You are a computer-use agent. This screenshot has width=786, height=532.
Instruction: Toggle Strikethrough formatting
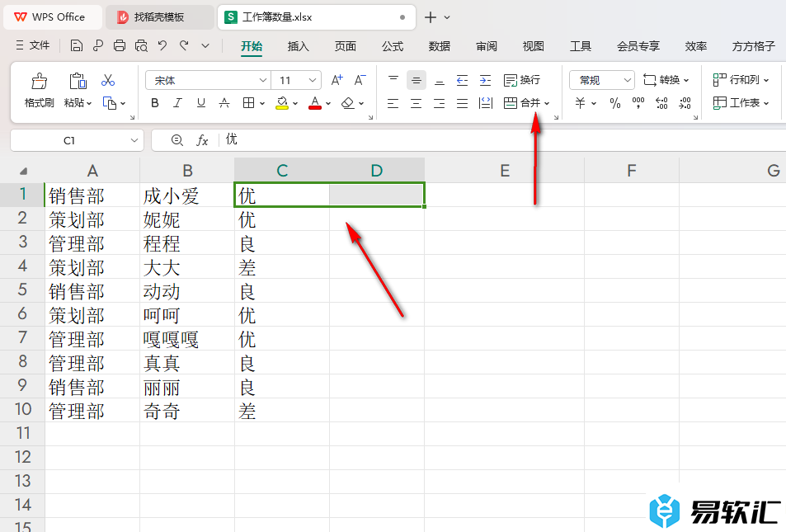coord(224,103)
